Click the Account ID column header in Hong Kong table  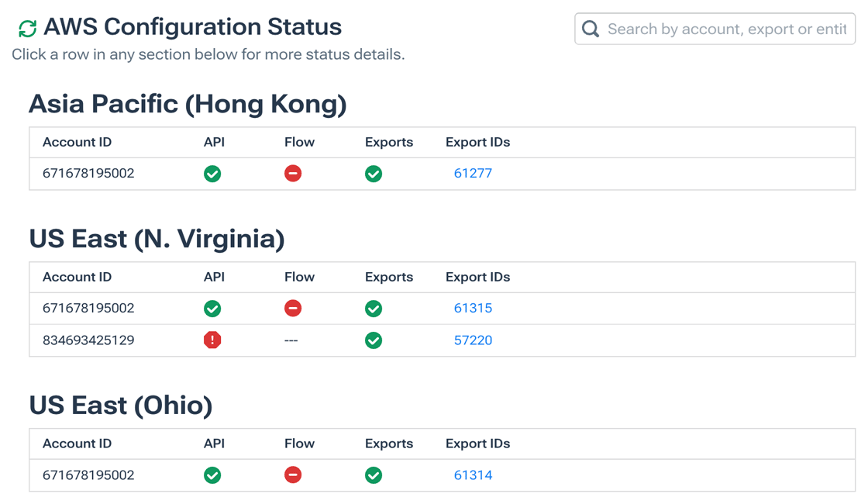coord(77,142)
